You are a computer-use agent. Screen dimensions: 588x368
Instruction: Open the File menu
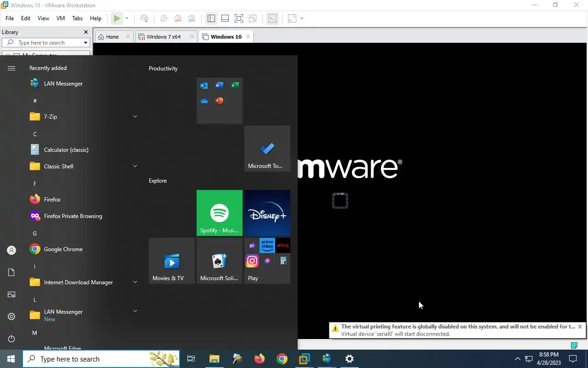pos(10,18)
